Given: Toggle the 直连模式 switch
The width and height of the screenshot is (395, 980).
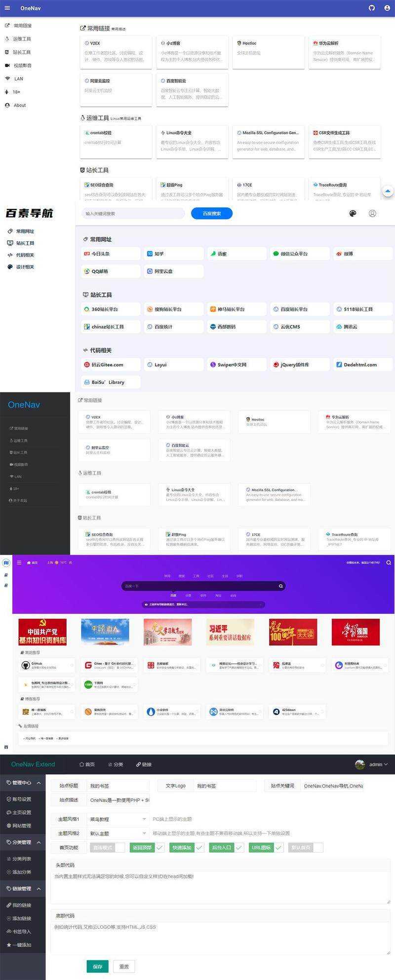Looking at the screenshot, I should pyautogui.click(x=109, y=847).
